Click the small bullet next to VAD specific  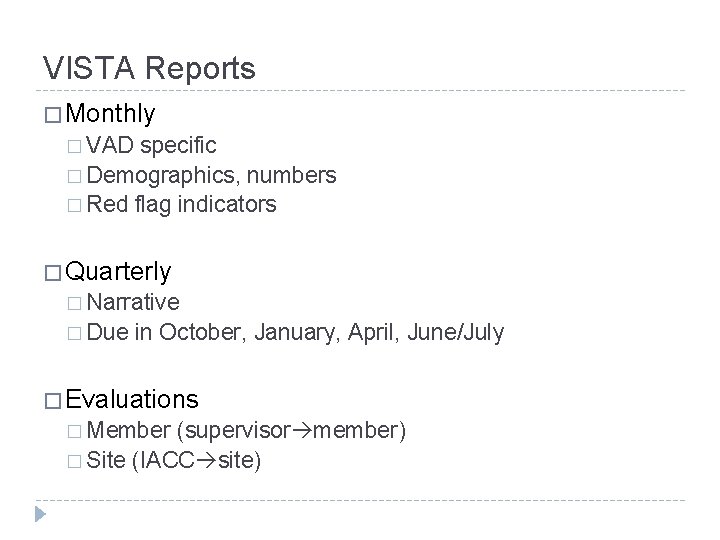click(74, 146)
